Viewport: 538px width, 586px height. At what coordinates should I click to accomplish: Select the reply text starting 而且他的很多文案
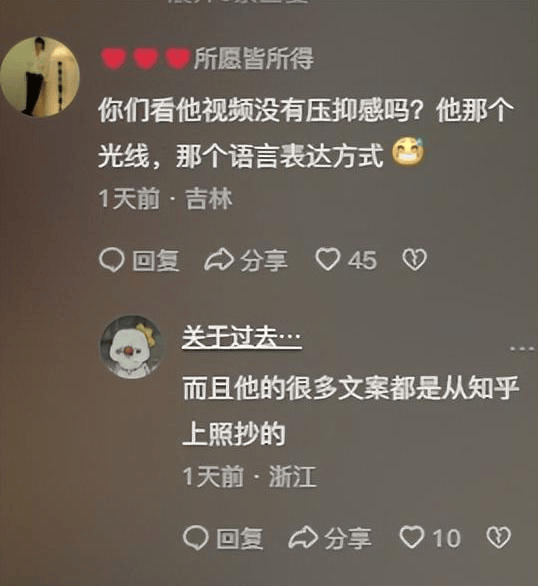(350, 411)
